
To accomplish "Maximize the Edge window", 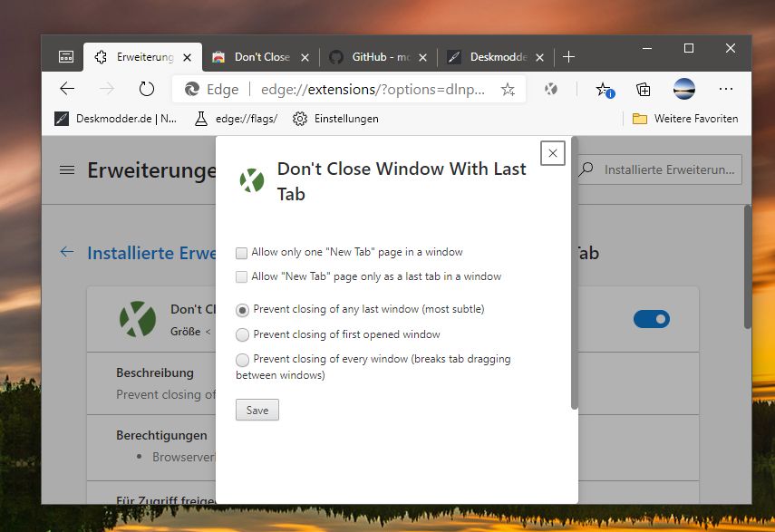I will [x=689, y=48].
